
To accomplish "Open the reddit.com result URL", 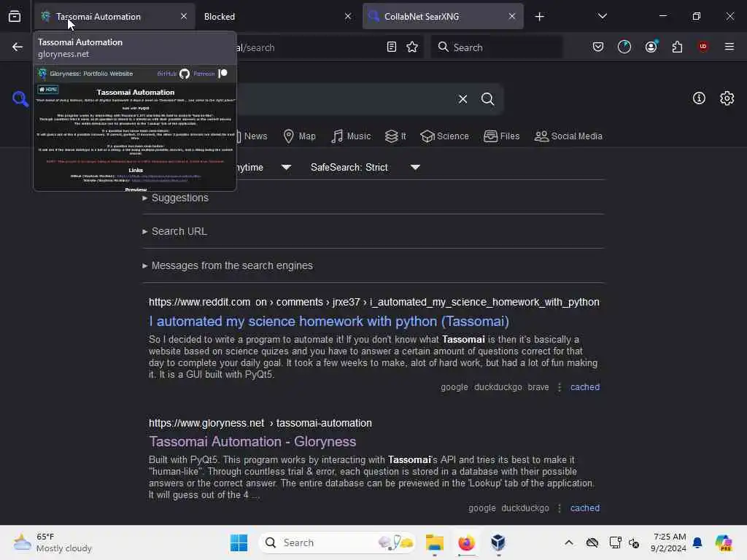I will [x=374, y=303].
